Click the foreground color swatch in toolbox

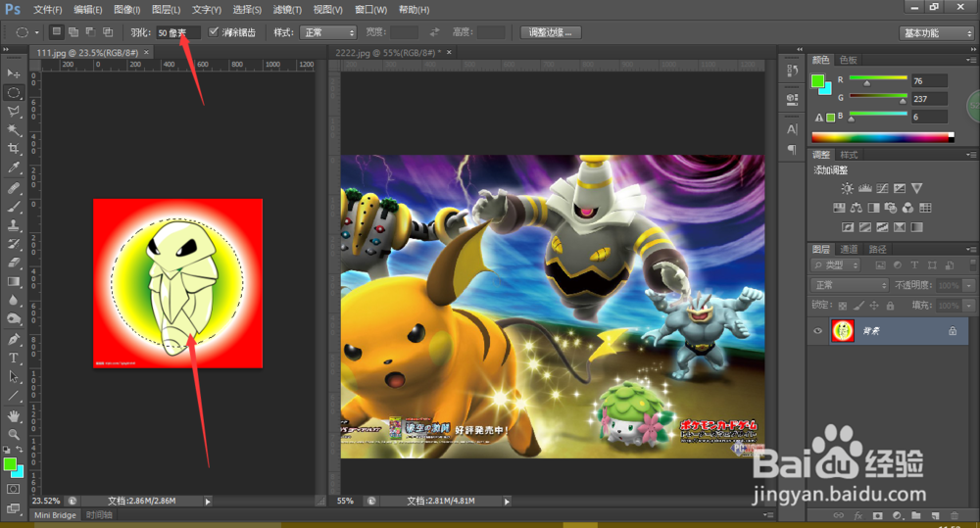pos(10,464)
